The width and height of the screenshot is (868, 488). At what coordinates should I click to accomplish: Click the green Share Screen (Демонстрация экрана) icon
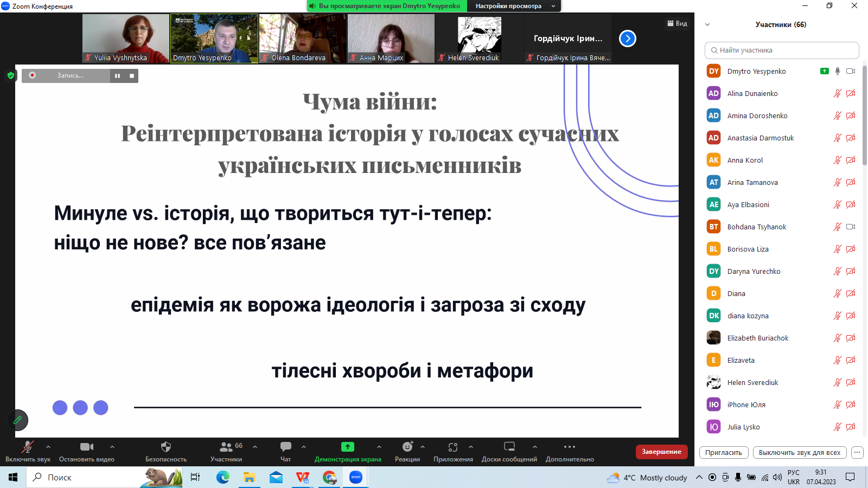(x=348, y=447)
